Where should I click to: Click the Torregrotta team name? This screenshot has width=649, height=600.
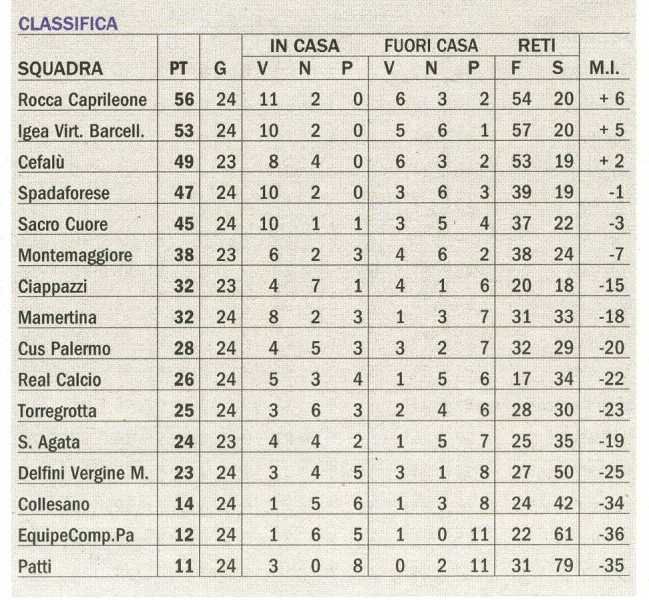pos(57,411)
